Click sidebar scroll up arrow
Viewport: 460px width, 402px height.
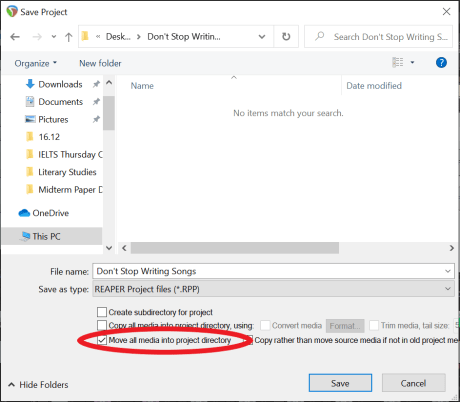tap(109, 82)
